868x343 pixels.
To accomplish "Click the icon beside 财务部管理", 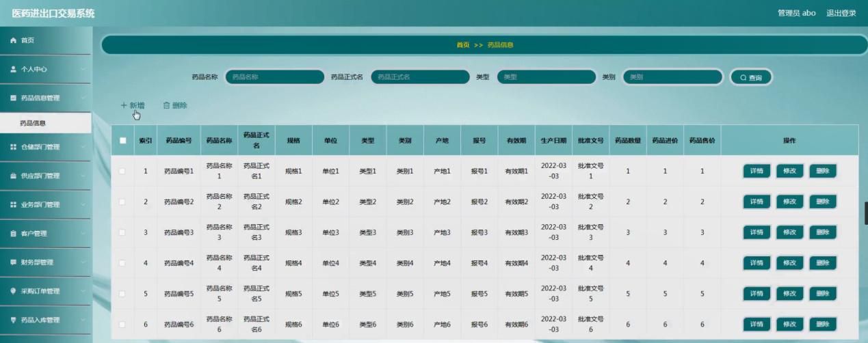I will (x=13, y=262).
